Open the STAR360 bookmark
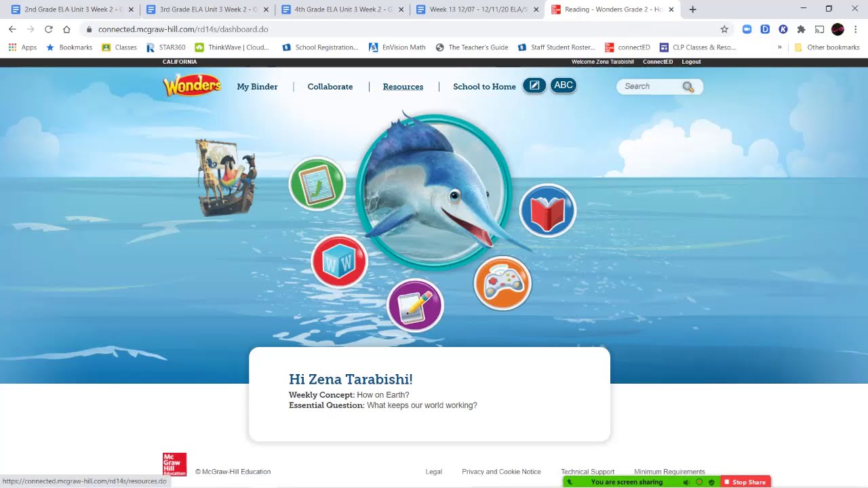Screen dimensions: 868x488 tap(165, 47)
